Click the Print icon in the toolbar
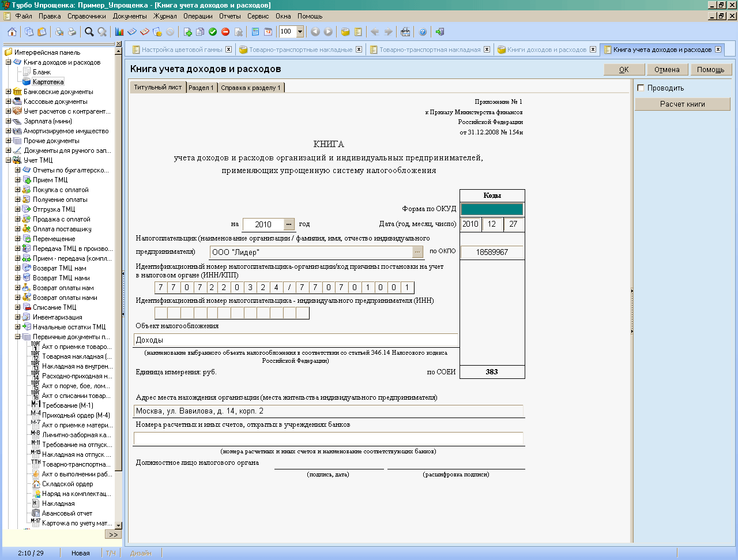 coord(71,32)
